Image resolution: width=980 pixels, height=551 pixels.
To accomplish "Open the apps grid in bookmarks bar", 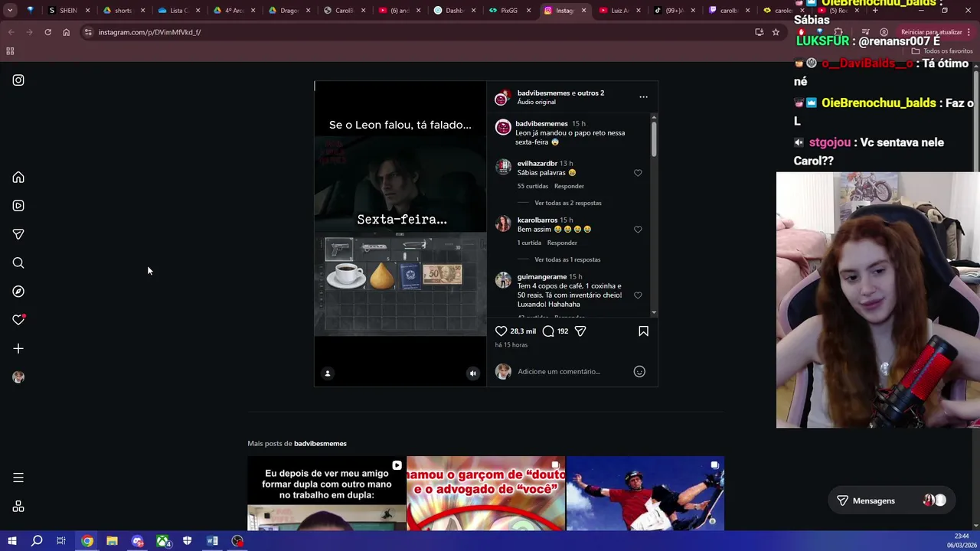I will pos(10,51).
